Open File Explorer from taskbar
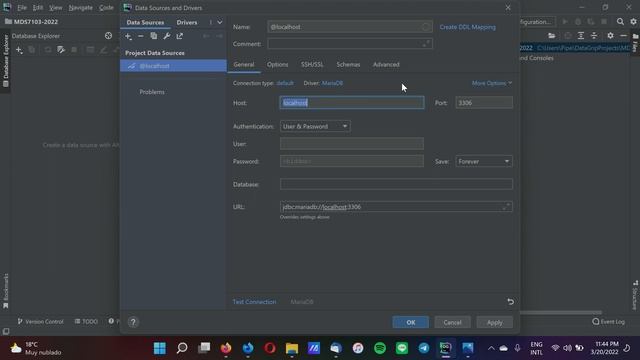 (x=292, y=348)
